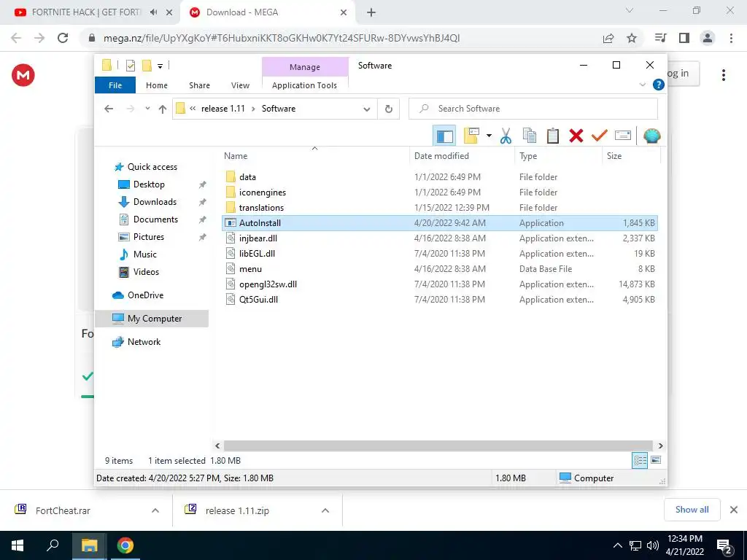
Task: Close the downloads bar
Action: click(734, 510)
